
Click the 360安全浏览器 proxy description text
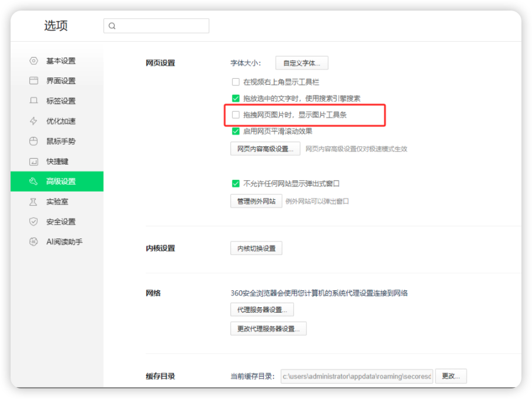[x=319, y=293]
